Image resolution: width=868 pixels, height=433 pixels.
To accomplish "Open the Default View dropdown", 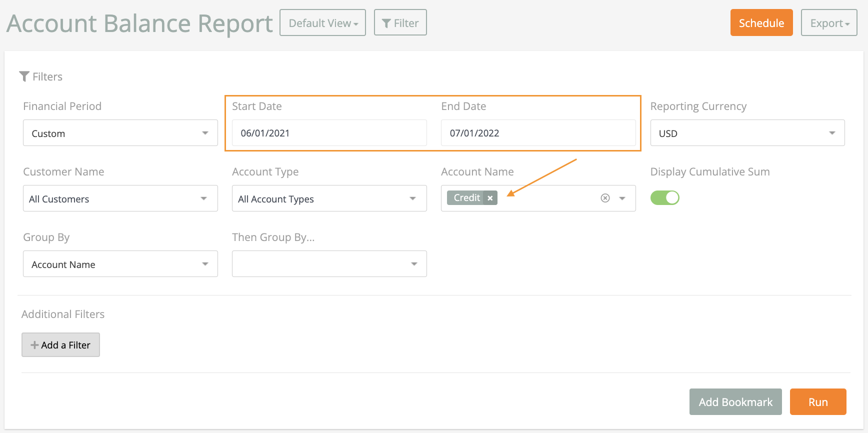I will point(322,22).
